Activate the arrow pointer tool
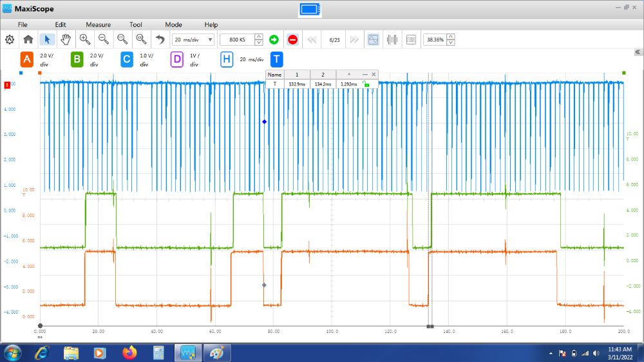The image size is (644, 362). pyautogui.click(x=47, y=39)
